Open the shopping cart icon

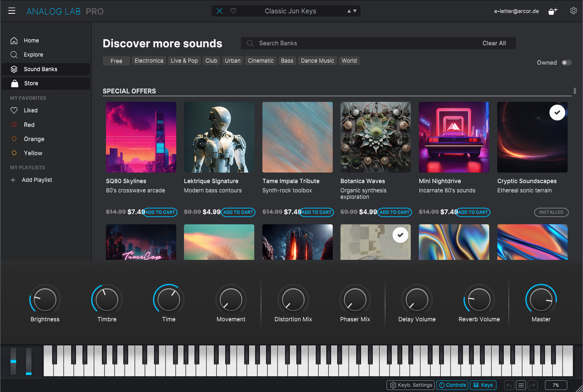click(553, 11)
